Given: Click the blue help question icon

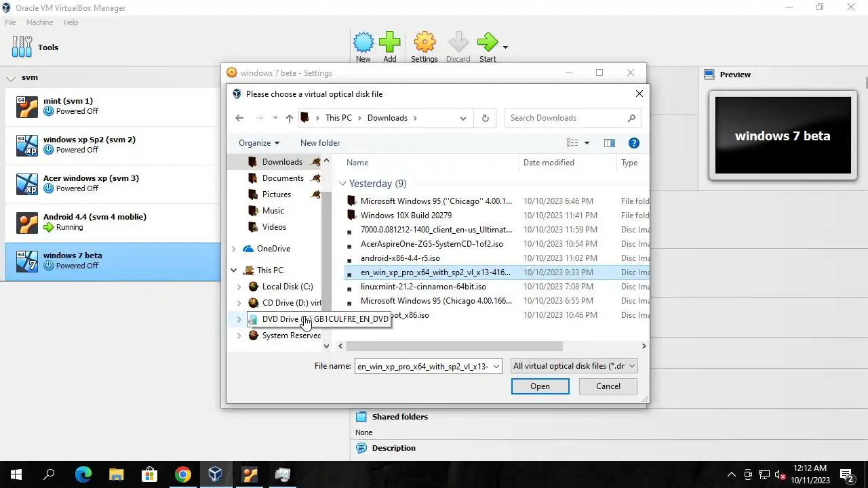Looking at the screenshot, I should pos(634,143).
